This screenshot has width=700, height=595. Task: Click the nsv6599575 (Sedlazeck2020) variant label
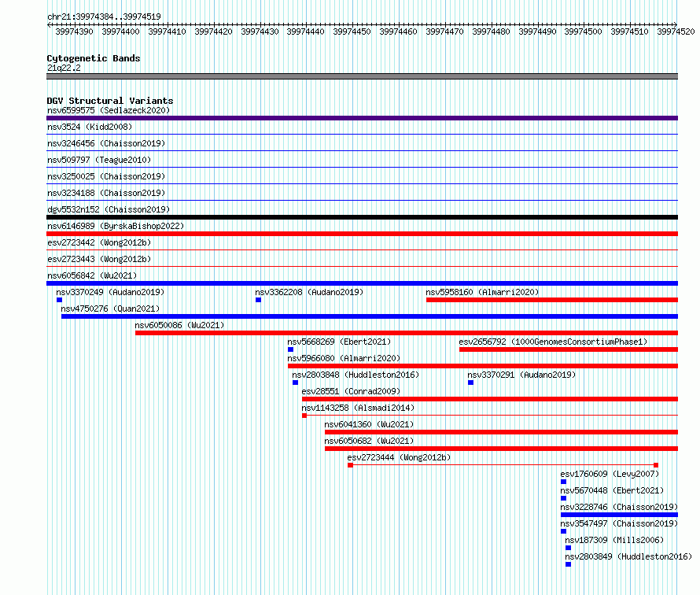[109, 110]
